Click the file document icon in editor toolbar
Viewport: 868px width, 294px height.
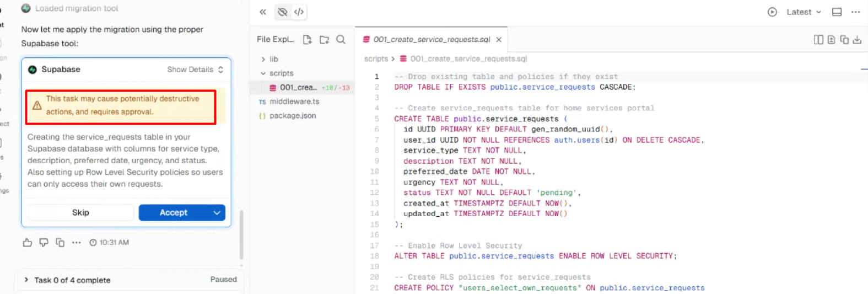pyautogui.click(x=831, y=40)
